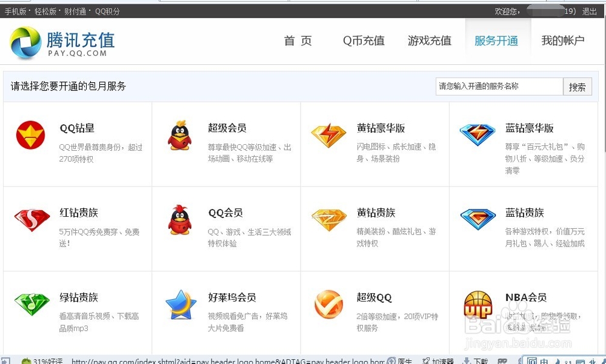Go to 首页 navigation tab

298,41
